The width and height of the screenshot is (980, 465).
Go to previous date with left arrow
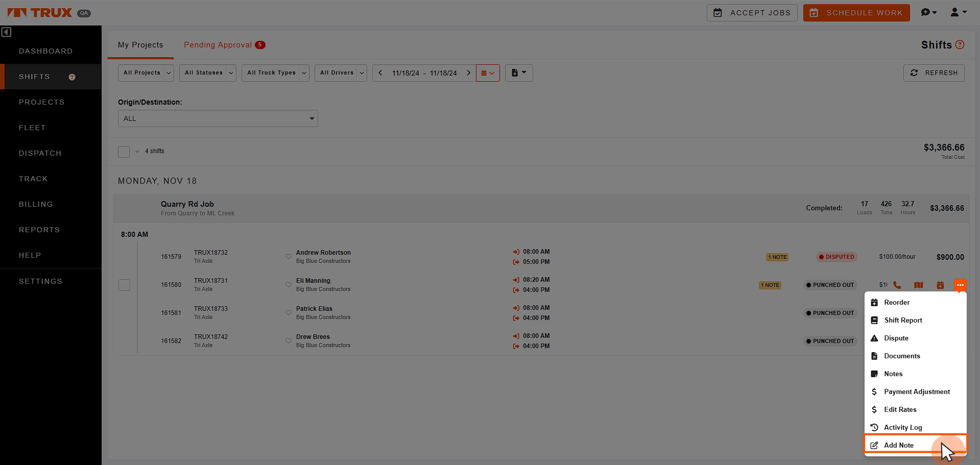tap(380, 73)
